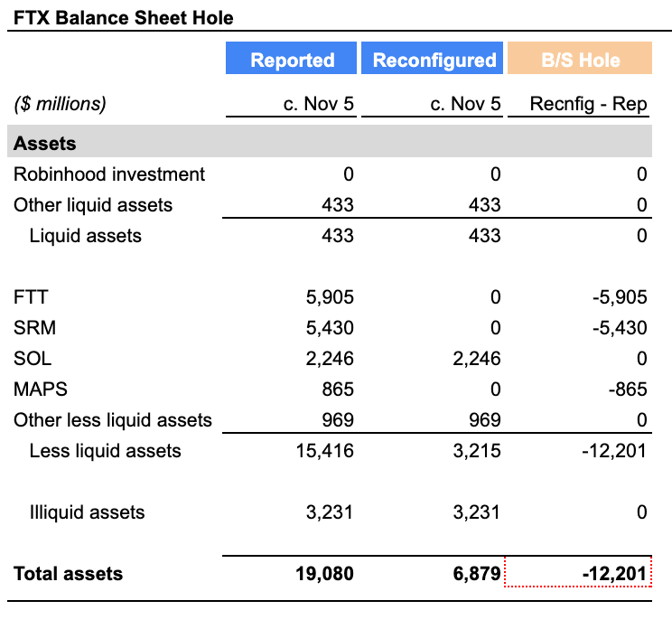Click SRM Reported value 5,430
This screenshot has height=629, width=672.
click(x=330, y=328)
